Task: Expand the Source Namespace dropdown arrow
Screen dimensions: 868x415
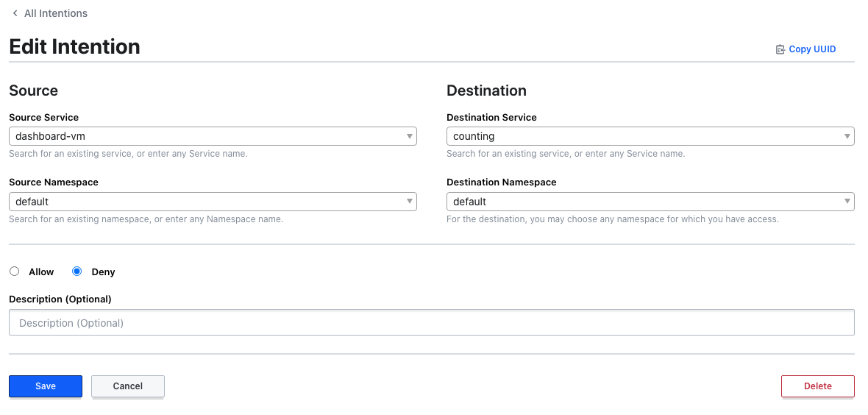Action: 409,202
